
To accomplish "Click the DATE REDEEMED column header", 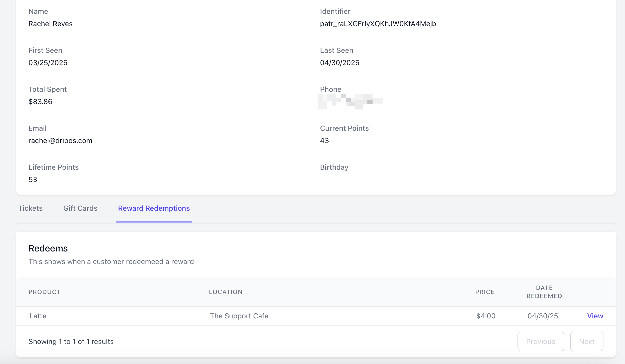I will [544, 292].
